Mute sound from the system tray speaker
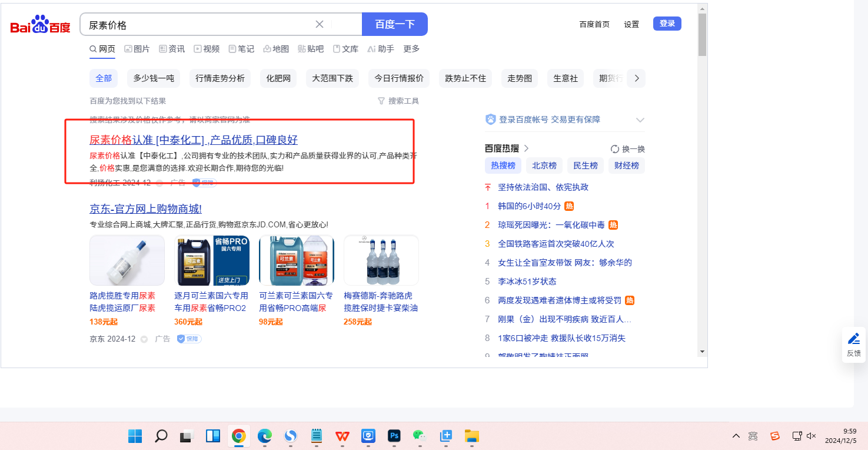This screenshot has width=868, height=450. (811, 436)
